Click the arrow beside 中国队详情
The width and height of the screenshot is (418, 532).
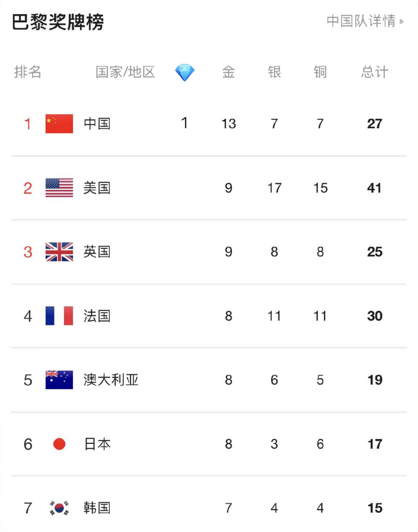tap(402, 21)
